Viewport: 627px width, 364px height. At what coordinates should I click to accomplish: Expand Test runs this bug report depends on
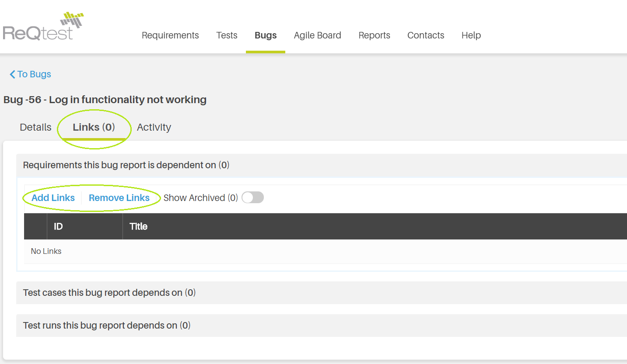tap(322, 326)
